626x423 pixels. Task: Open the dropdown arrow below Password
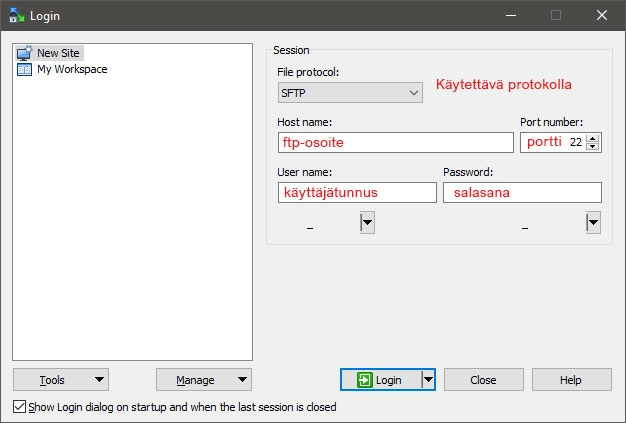coord(593,223)
